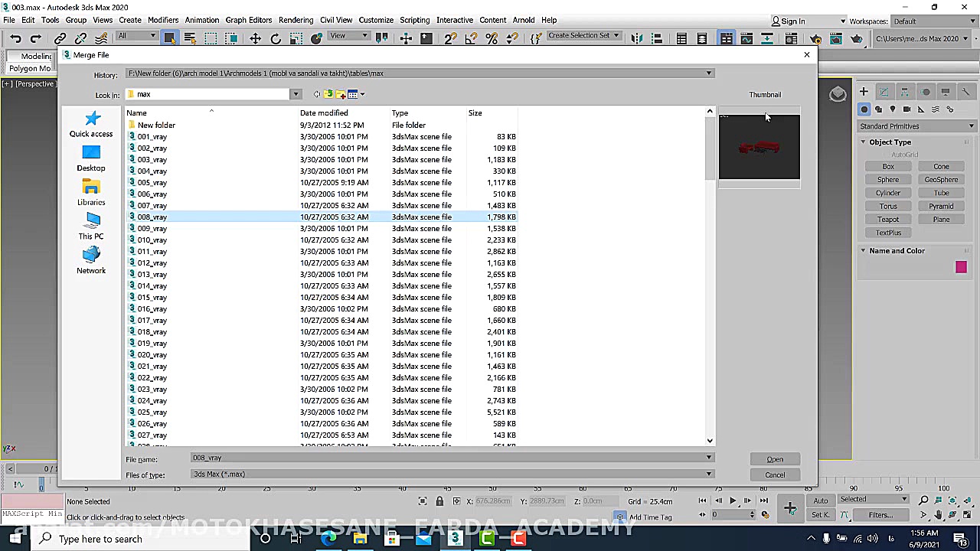
Task: Play the animation
Action: [732, 501]
